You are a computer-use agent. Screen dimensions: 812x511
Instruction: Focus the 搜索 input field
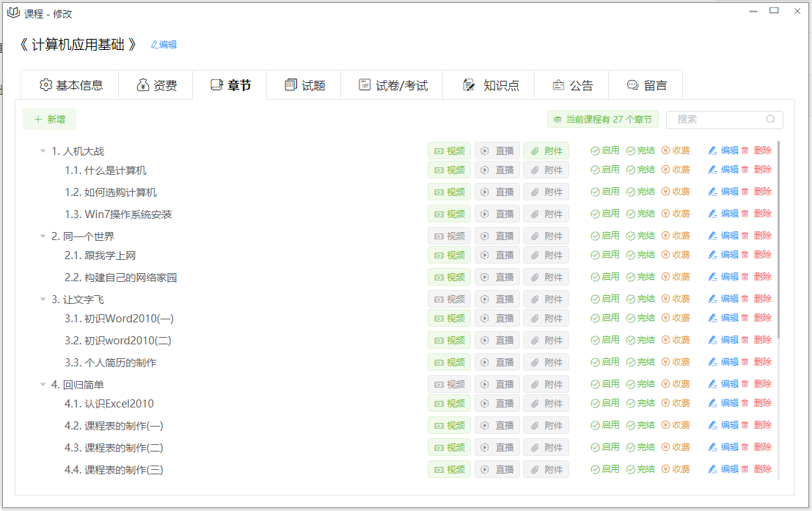[725, 119]
